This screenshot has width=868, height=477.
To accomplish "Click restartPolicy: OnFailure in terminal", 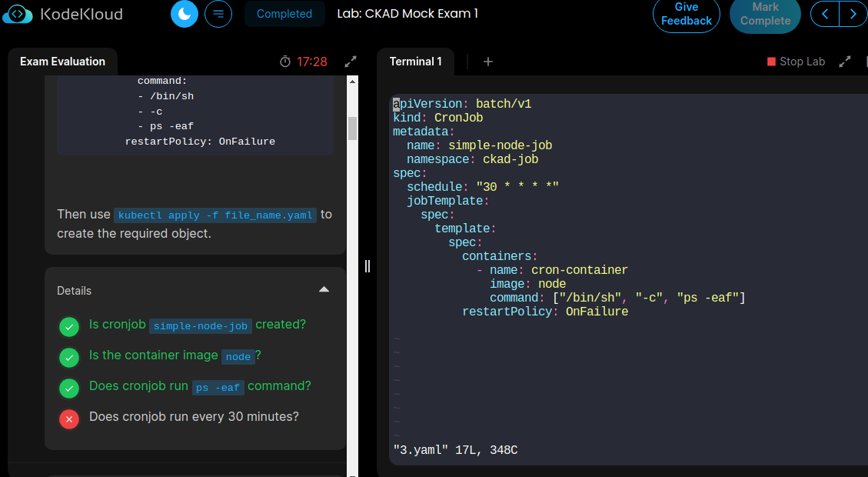I will [x=545, y=312].
